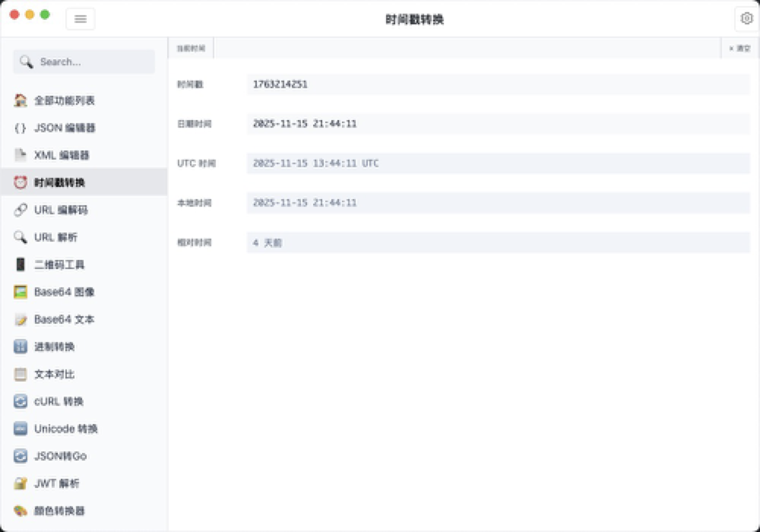Toggle the sidebar with the hamburger button
The image size is (760, 532).
click(x=81, y=19)
